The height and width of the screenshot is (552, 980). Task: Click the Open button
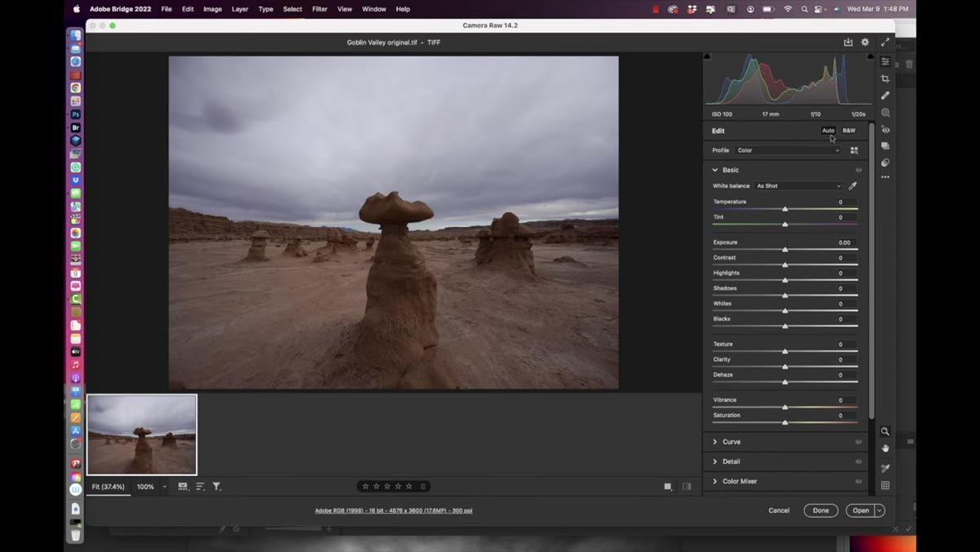(x=861, y=510)
